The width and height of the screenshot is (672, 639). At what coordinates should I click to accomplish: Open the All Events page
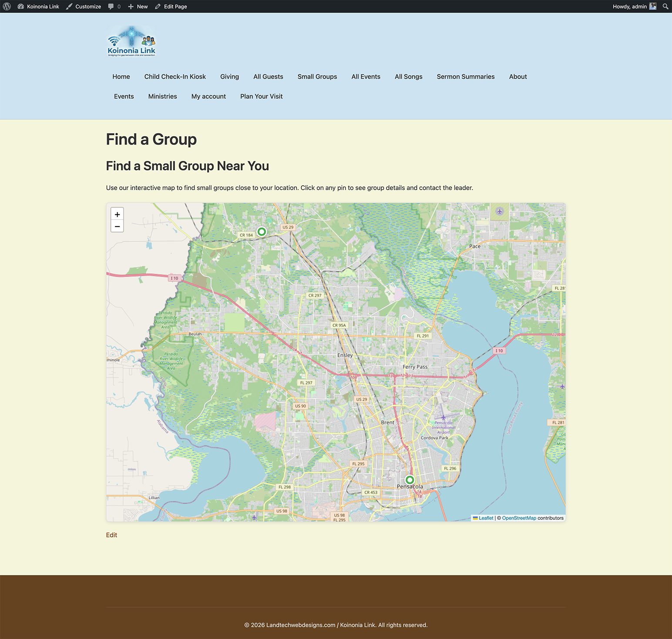[x=366, y=77]
